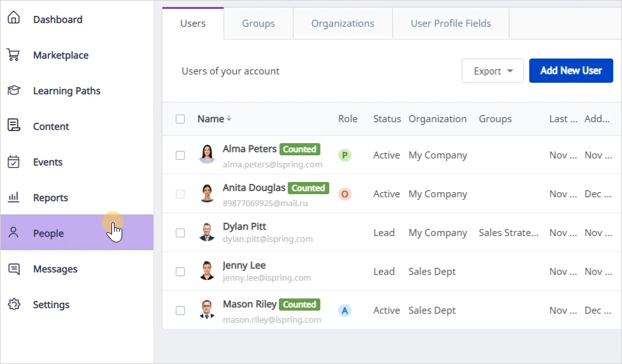Viewport: 622px width, 364px height.
Task: Open Events via the calendar icon
Action: coord(13,162)
